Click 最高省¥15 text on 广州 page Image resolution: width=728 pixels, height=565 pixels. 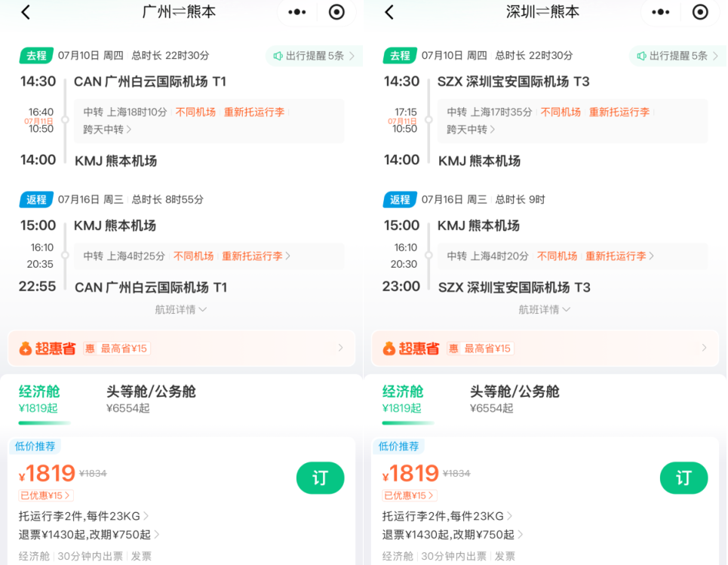(x=124, y=349)
